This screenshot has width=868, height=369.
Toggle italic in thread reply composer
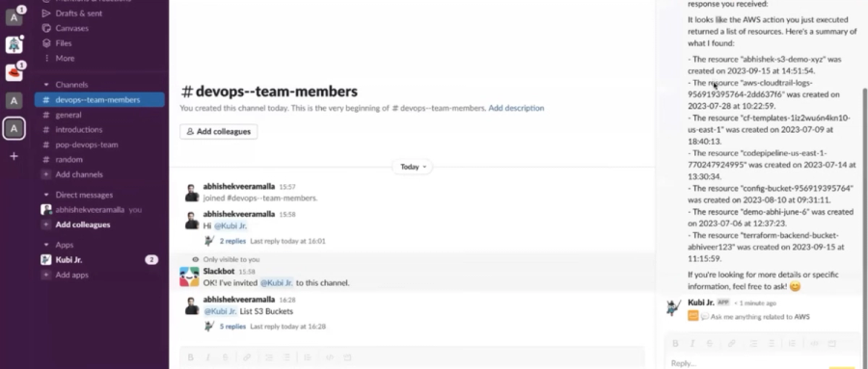pos(692,344)
